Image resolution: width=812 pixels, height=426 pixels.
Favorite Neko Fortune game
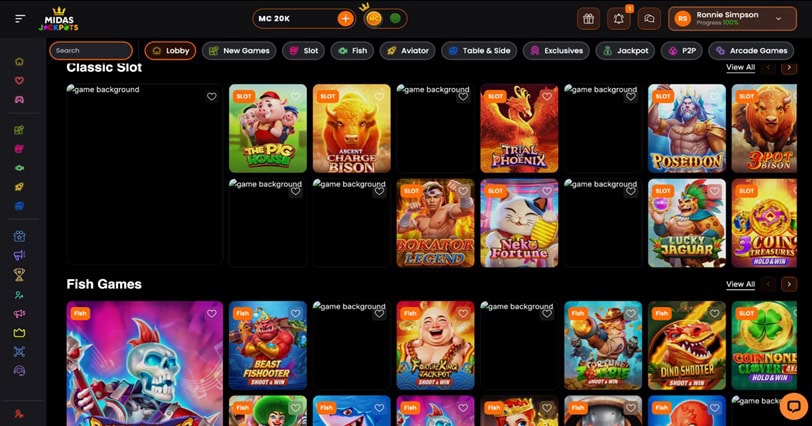(547, 191)
